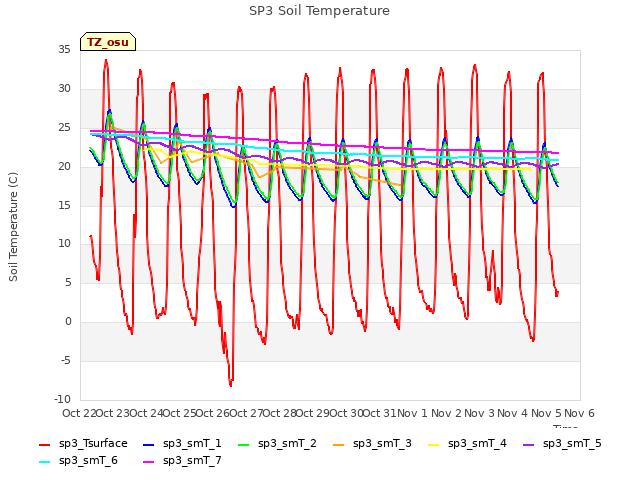Click the blue sp3_smT_1 legend swatch
The image size is (640, 480).
(149, 444)
